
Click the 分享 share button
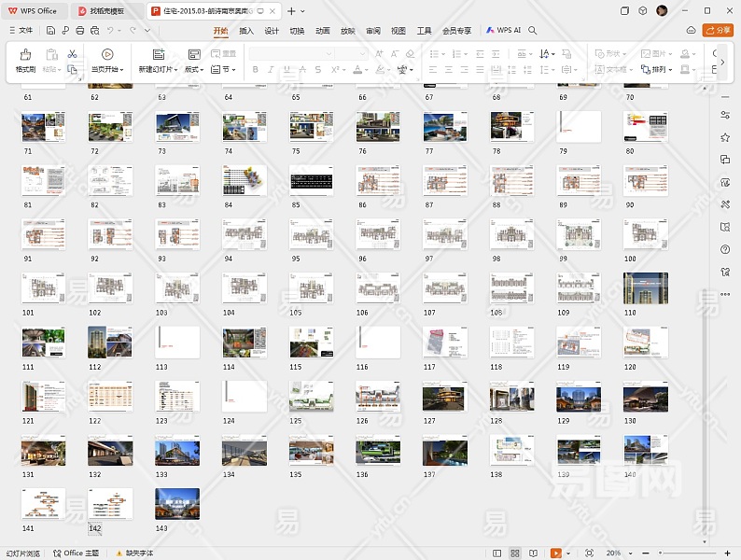click(x=720, y=30)
